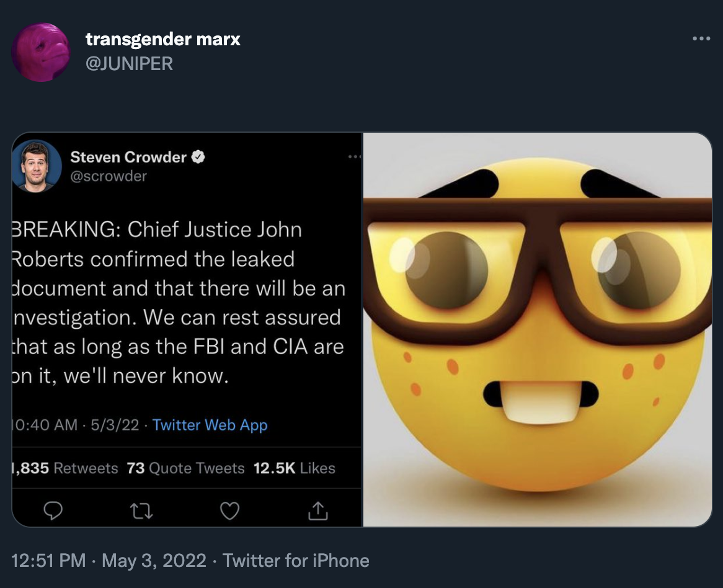The height and width of the screenshot is (588, 723).
Task: Click the "Twitter for iPhone" source label
Action: [x=296, y=561]
